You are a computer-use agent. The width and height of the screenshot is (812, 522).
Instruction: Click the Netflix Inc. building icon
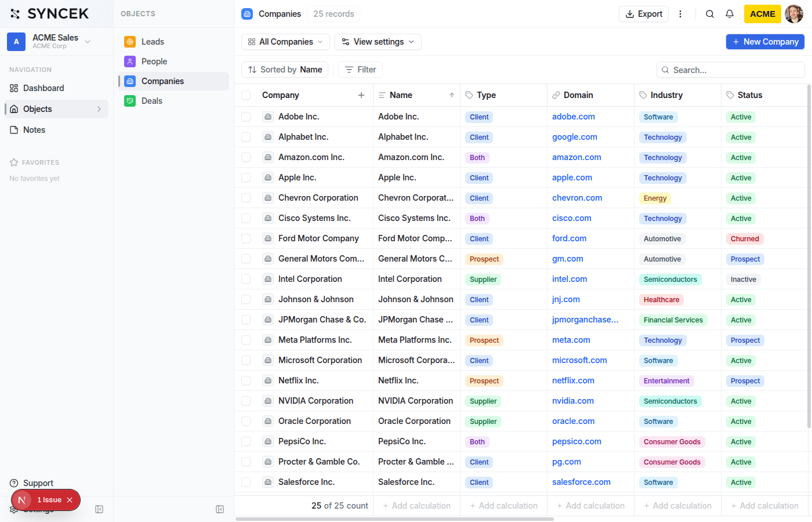pyautogui.click(x=268, y=380)
